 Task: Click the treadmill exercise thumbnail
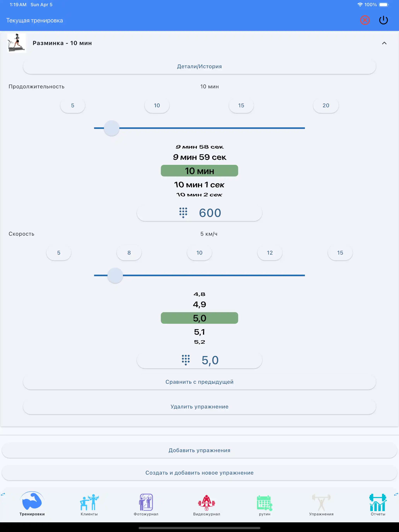(16, 43)
